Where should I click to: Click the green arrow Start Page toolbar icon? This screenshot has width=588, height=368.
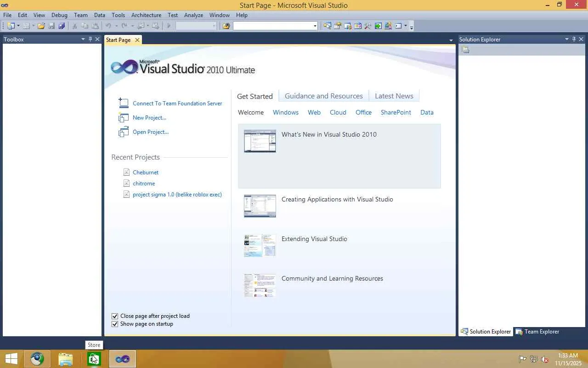378,26
